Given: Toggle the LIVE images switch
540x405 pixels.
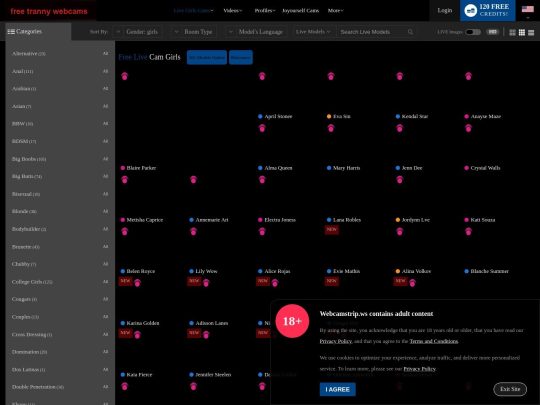Looking at the screenshot, I should tap(473, 32).
